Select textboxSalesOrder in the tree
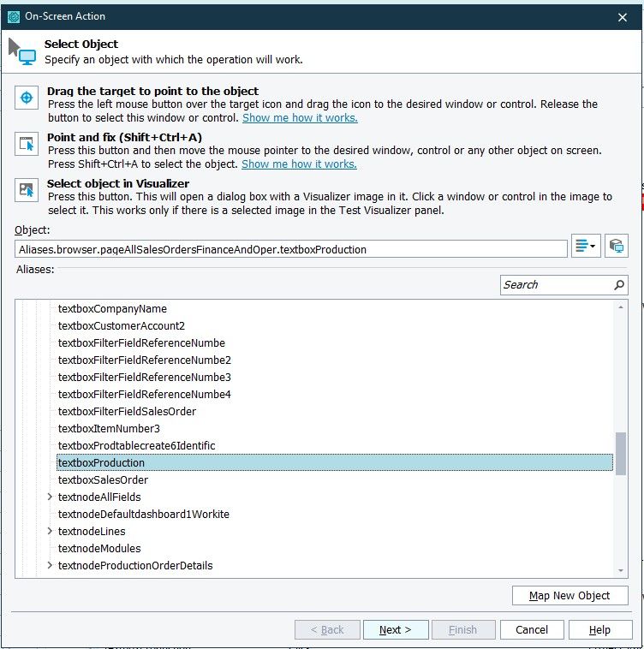The image size is (644, 649). click(x=103, y=479)
